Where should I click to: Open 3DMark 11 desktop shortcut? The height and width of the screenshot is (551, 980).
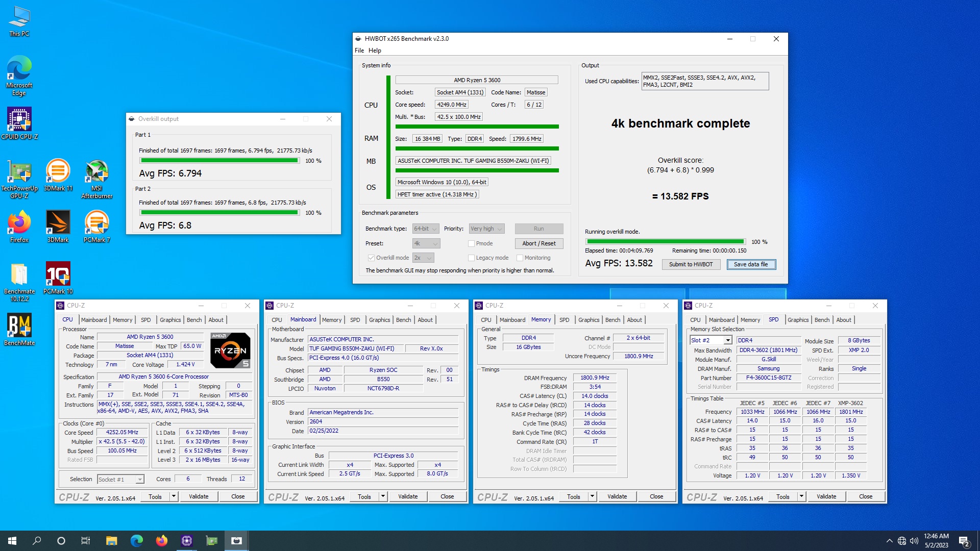tap(58, 175)
